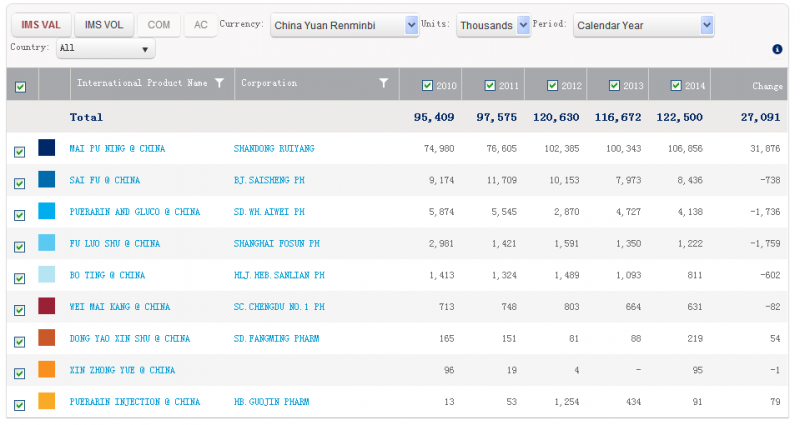Image resolution: width=800 pixels, height=425 pixels.
Task: Select the AC tab
Action: 201,25
